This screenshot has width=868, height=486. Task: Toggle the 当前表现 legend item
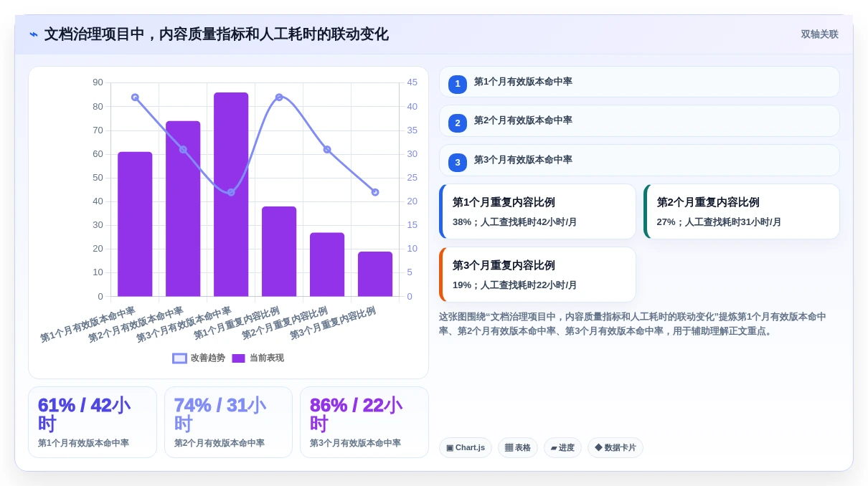click(x=258, y=358)
